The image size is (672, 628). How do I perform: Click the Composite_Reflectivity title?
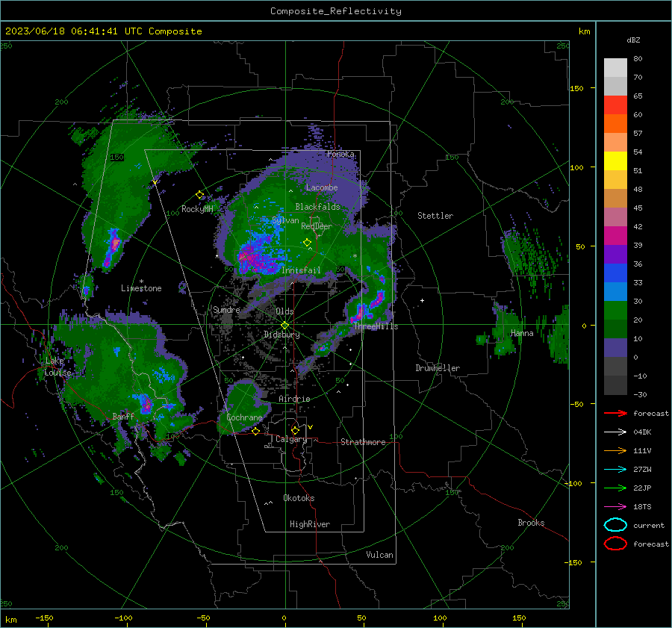(x=336, y=11)
